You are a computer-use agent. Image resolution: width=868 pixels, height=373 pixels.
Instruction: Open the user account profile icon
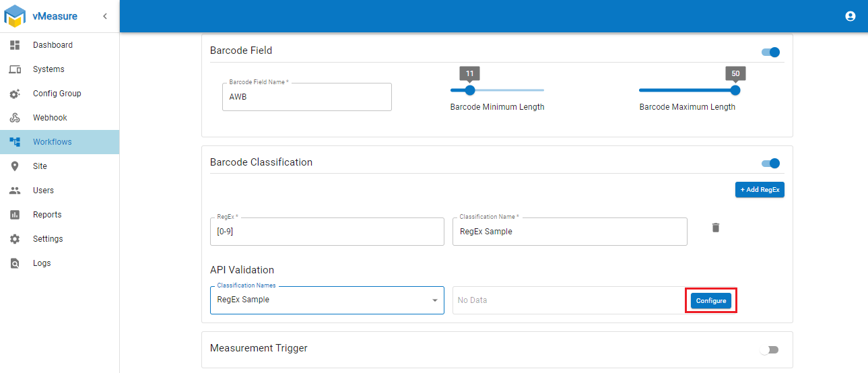[x=850, y=16]
